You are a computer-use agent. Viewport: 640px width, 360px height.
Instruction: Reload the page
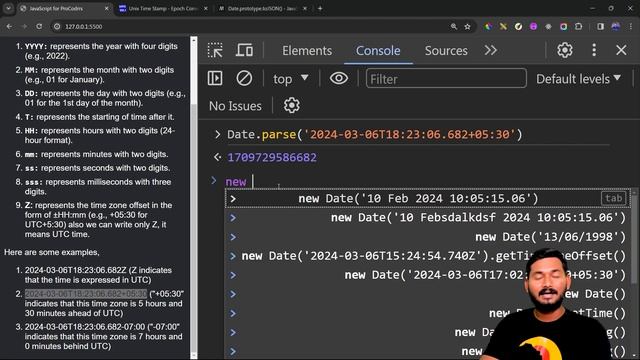coord(39,27)
